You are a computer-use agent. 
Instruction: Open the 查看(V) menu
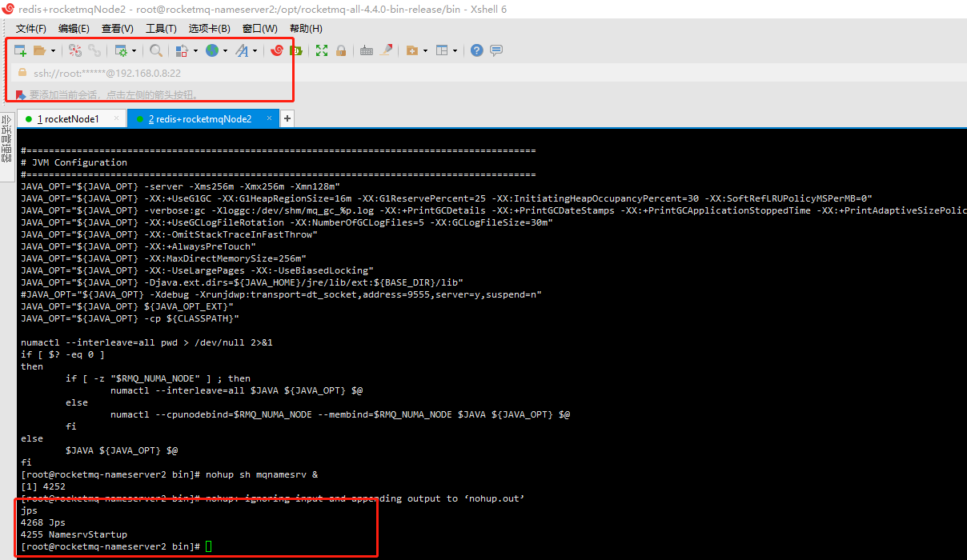click(x=117, y=29)
